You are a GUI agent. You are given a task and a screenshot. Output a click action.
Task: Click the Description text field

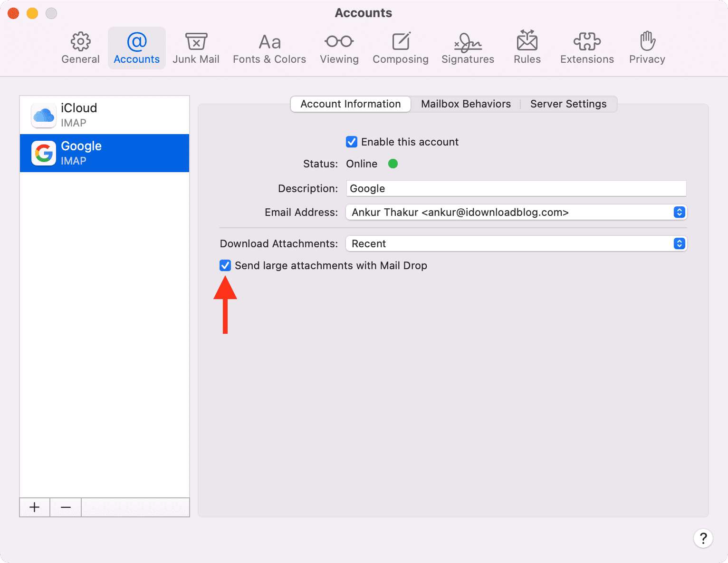click(x=516, y=188)
